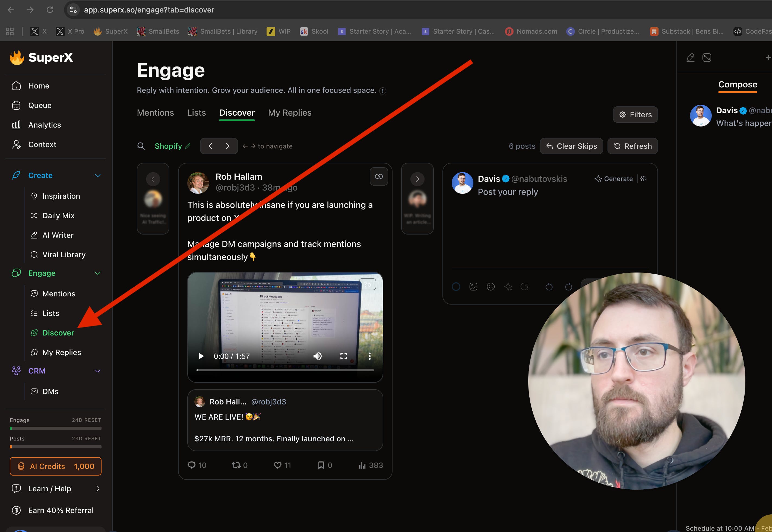772x532 pixels.
Task: Play the embedded video
Action: point(201,356)
